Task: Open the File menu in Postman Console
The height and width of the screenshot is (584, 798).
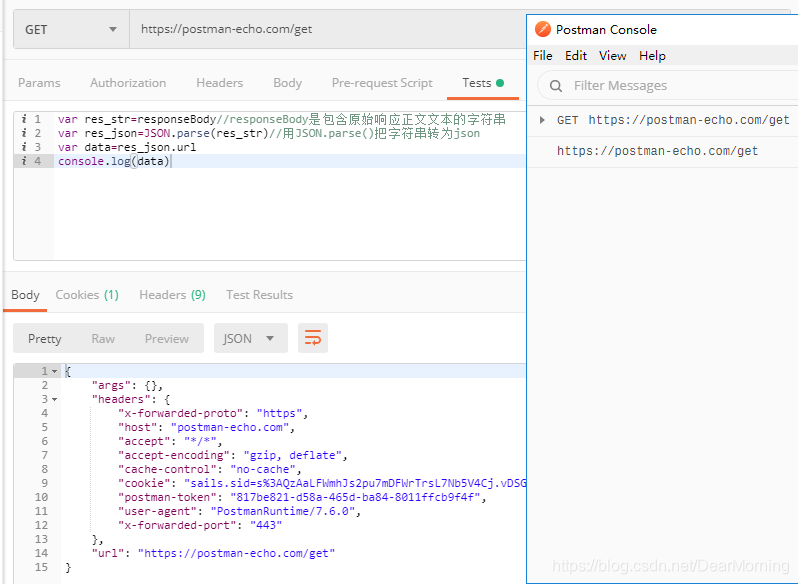Action: [x=543, y=56]
